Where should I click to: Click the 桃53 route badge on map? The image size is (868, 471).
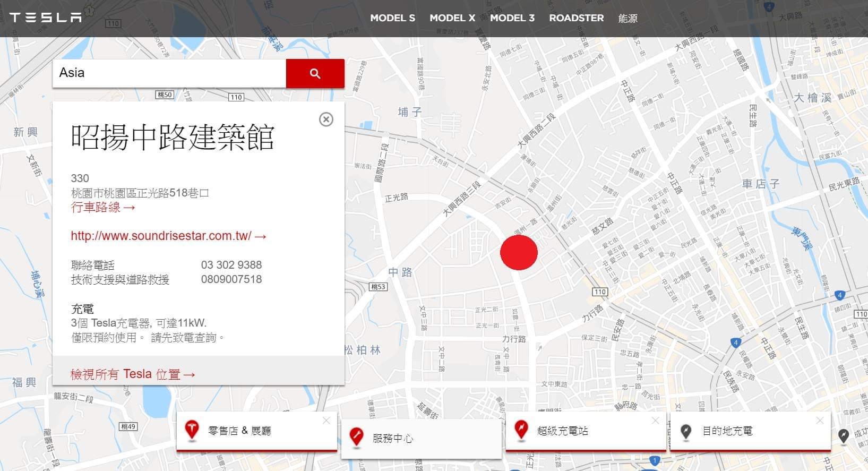click(378, 287)
